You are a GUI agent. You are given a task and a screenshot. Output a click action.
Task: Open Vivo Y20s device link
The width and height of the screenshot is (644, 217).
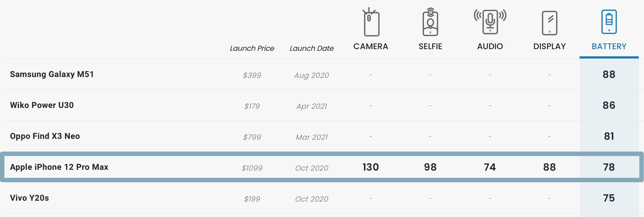pyautogui.click(x=29, y=198)
